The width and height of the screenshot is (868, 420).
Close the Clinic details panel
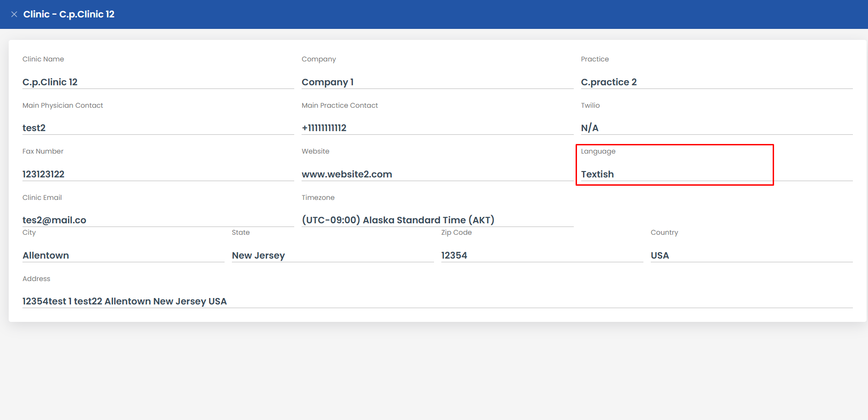(x=14, y=14)
